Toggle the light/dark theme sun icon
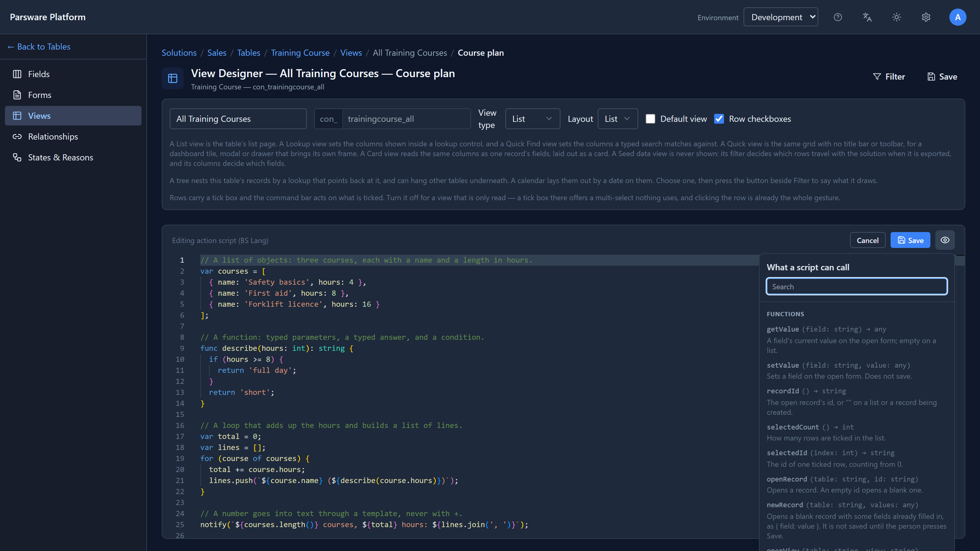The height and width of the screenshot is (551, 980). [x=897, y=17]
